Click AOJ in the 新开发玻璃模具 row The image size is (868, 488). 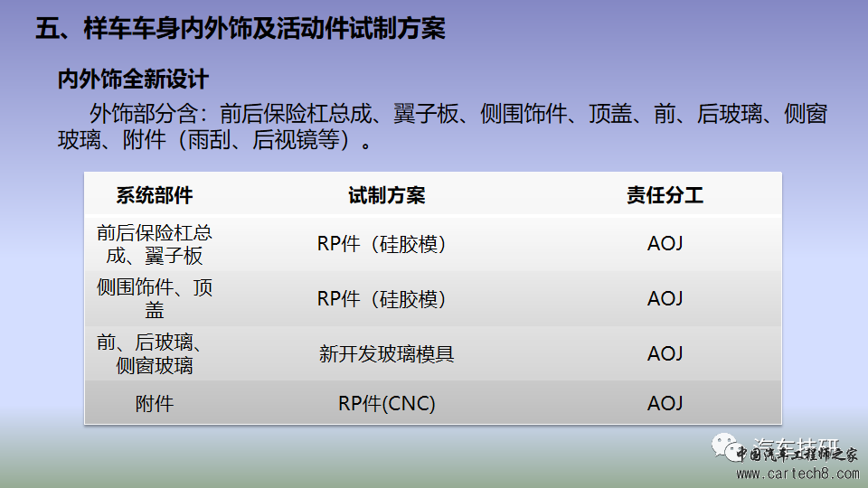tap(665, 353)
